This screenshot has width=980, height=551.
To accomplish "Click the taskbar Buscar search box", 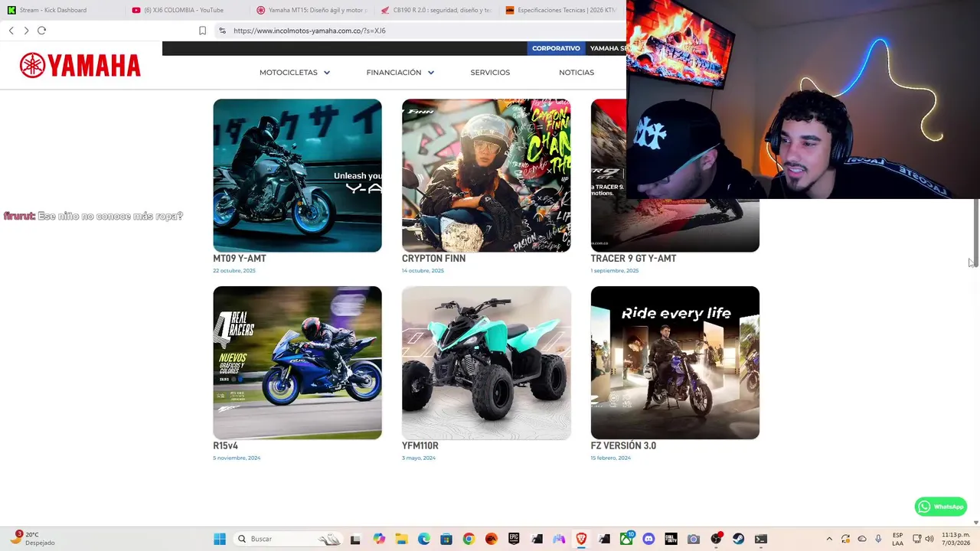I will click(287, 539).
